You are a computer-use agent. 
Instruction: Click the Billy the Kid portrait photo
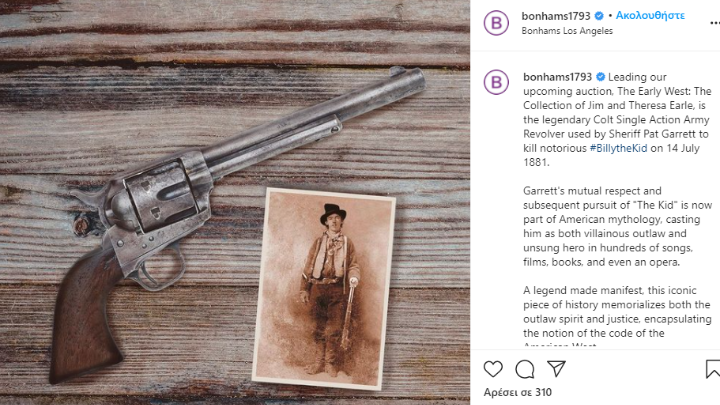(x=324, y=288)
